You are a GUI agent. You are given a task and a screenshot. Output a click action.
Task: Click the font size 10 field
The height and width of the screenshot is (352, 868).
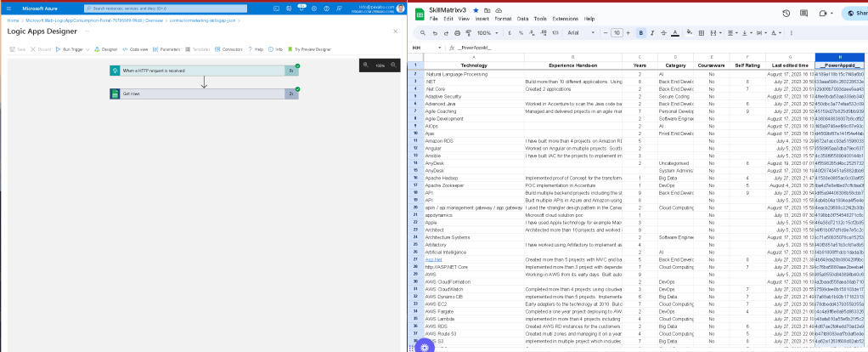617,32
